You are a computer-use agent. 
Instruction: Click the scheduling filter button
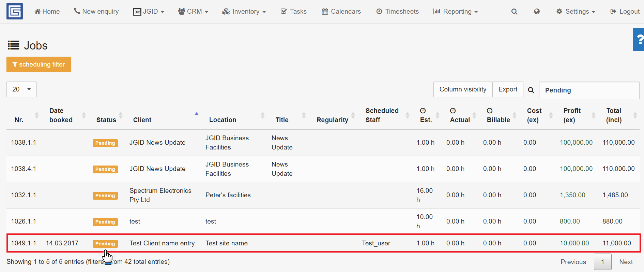(x=39, y=65)
